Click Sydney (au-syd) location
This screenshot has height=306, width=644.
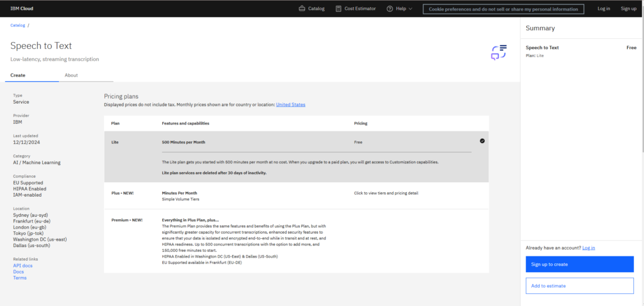coord(31,215)
